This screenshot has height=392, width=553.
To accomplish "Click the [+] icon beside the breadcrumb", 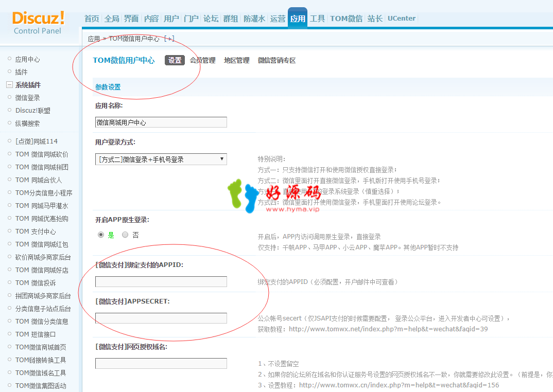I will 169,39.
